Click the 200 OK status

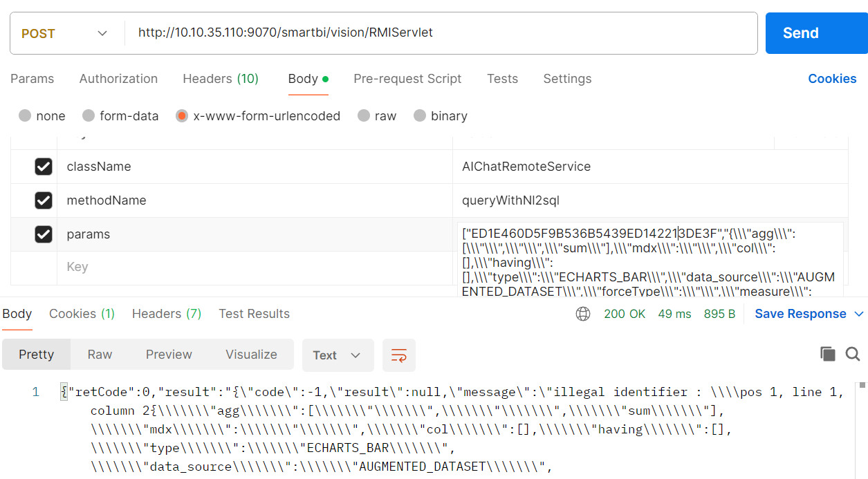click(625, 314)
